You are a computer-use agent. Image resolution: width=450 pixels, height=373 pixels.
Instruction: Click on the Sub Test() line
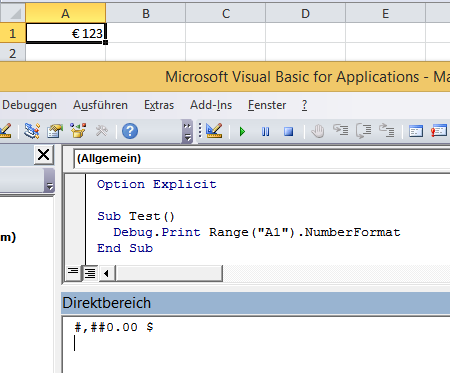(x=136, y=216)
